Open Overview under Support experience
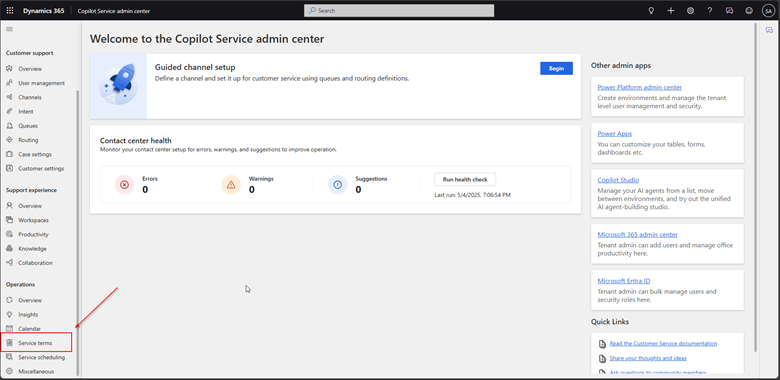 [30, 206]
